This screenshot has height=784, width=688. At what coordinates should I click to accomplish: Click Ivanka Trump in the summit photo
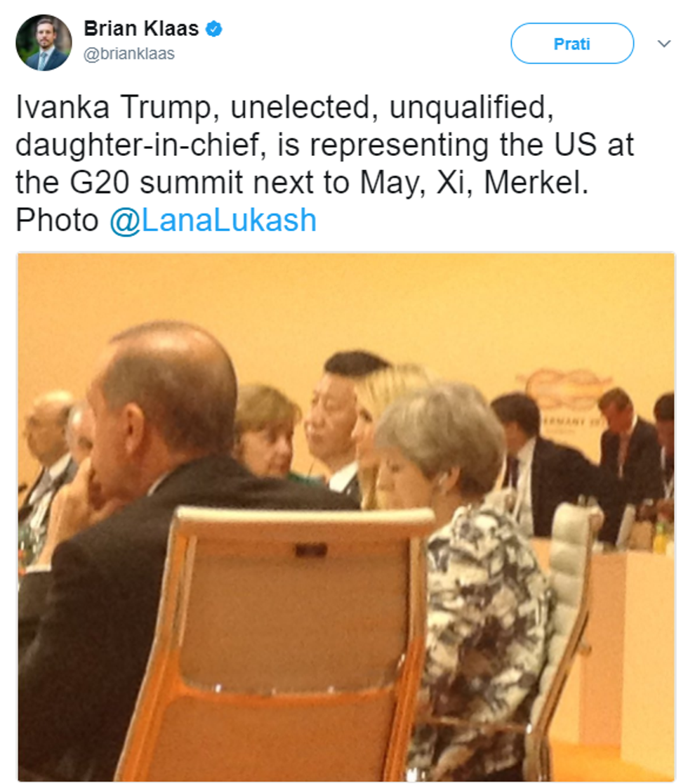click(x=374, y=422)
